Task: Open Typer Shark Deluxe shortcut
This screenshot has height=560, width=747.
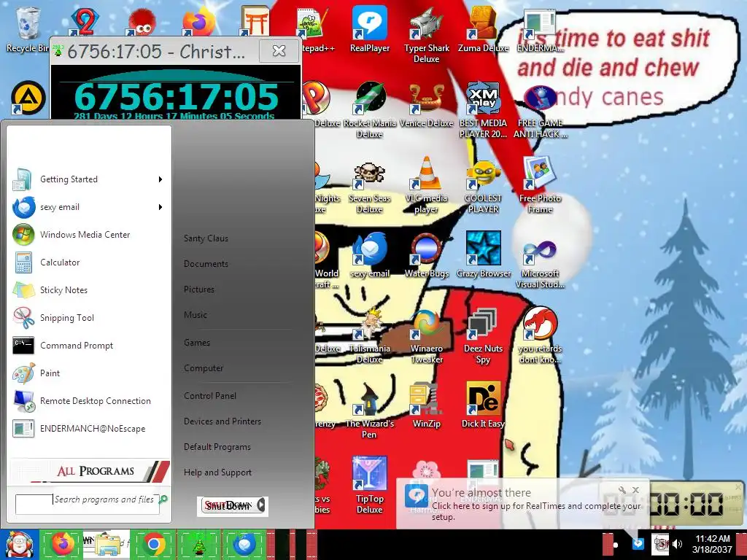Action: click(x=426, y=35)
